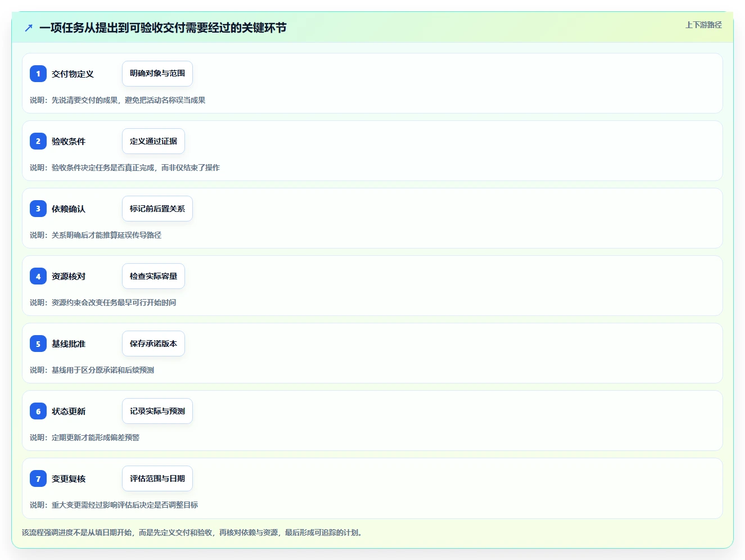Click the 基线批准 step title

click(x=69, y=344)
